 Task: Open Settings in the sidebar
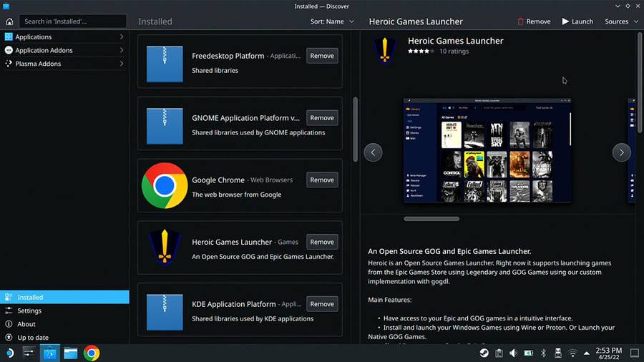30,310
